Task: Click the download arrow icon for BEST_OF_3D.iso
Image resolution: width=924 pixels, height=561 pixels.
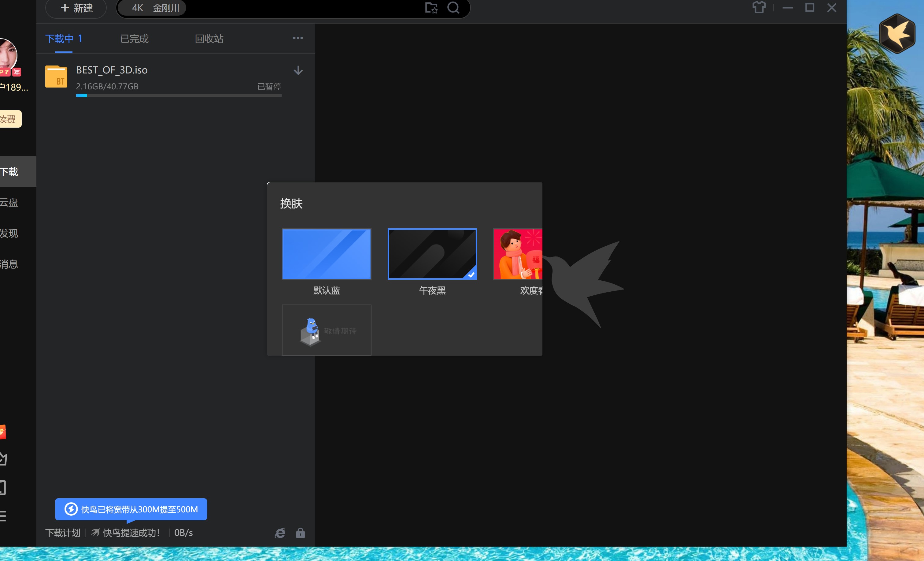Action: coord(298,71)
